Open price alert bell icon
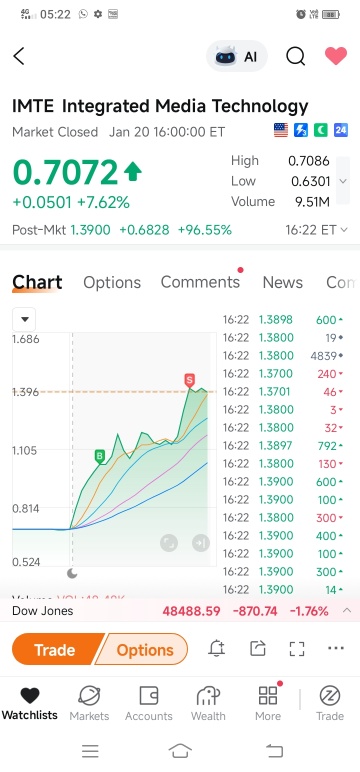Image resolution: width=360 pixels, height=772 pixels. [217, 648]
